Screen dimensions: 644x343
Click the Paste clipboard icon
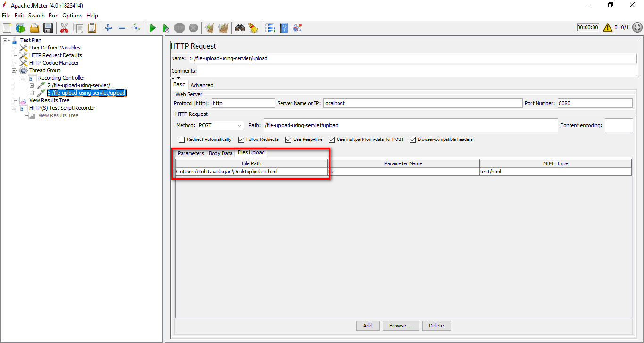(x=92, y=28)
